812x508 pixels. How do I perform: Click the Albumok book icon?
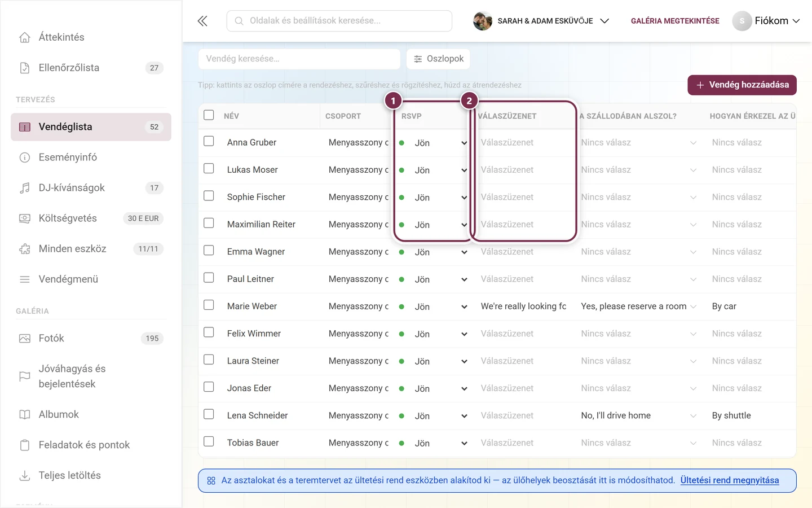point(25,415)
